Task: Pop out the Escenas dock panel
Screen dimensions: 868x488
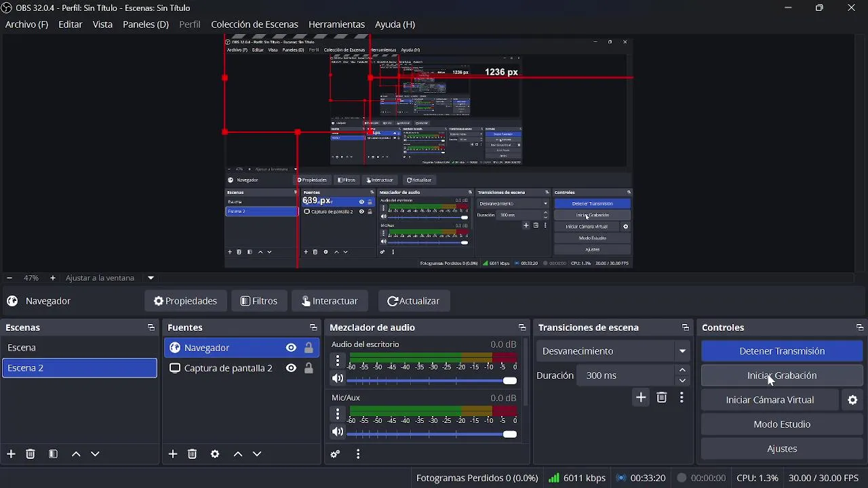Action: pos(151,328)
